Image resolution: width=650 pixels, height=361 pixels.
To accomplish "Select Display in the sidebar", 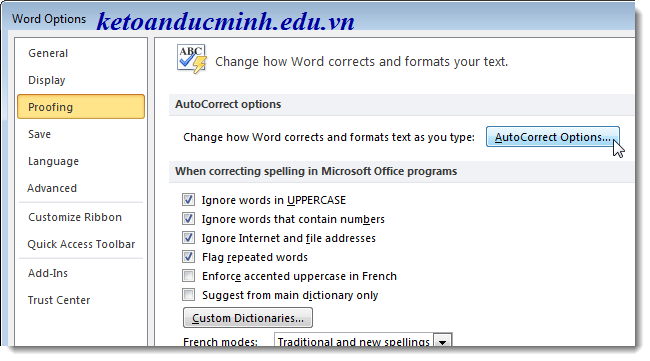I will (x=47, y=80).
